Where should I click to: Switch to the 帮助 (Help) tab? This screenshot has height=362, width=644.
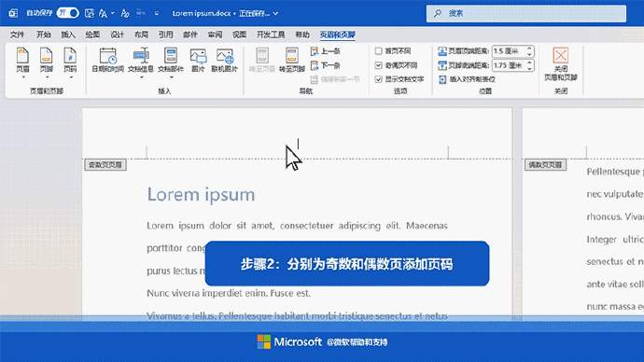coord(302,35)
